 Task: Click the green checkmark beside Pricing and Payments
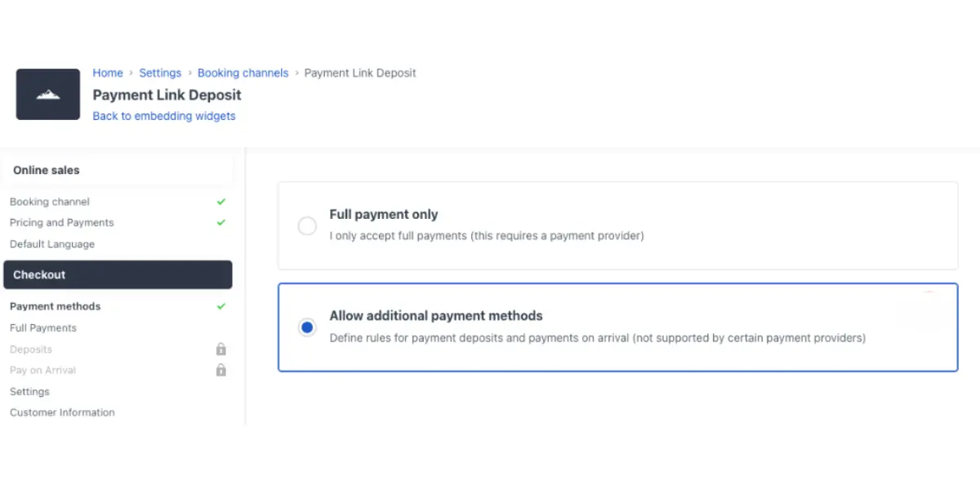click(220, 222)
